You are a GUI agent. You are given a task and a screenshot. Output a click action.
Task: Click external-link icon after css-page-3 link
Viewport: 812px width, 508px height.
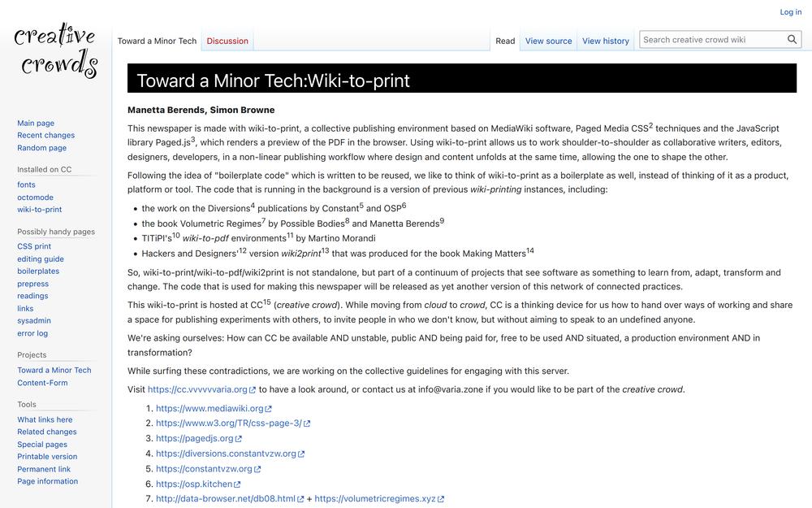click(x=307, y=423)
